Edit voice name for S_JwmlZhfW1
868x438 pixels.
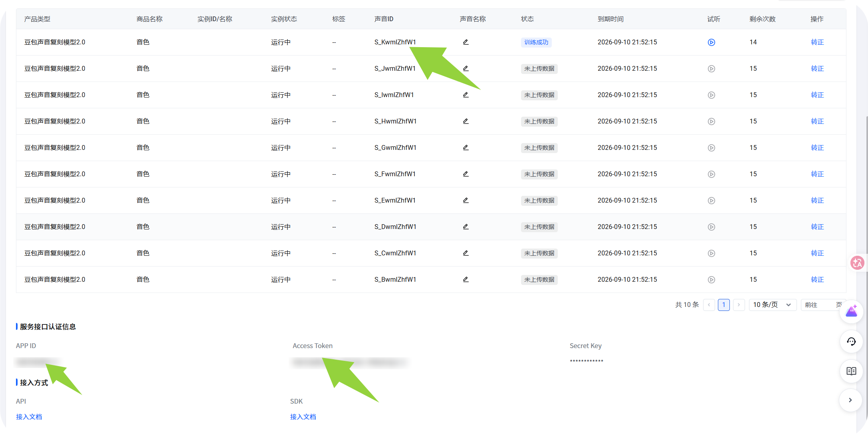pos(466,68)
